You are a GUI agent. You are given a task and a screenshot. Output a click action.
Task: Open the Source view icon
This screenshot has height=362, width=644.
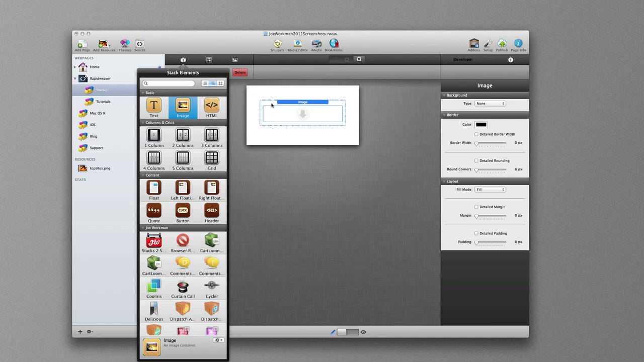click(x=140, y=44)
